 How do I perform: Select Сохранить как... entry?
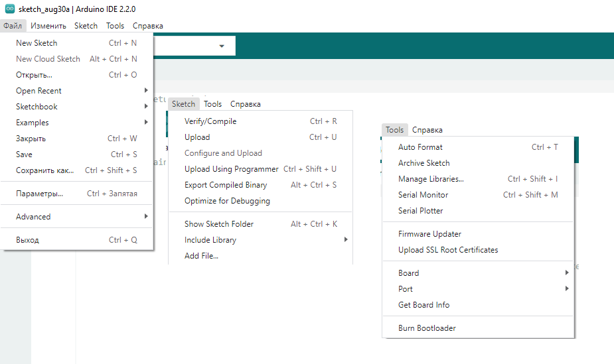(x=77, y=170)
